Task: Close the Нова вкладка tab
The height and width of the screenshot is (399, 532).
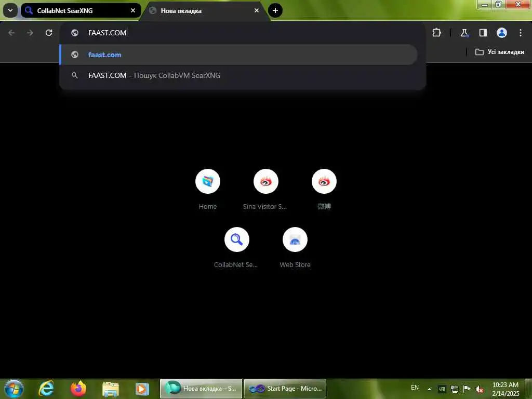Action: [257, 10]
